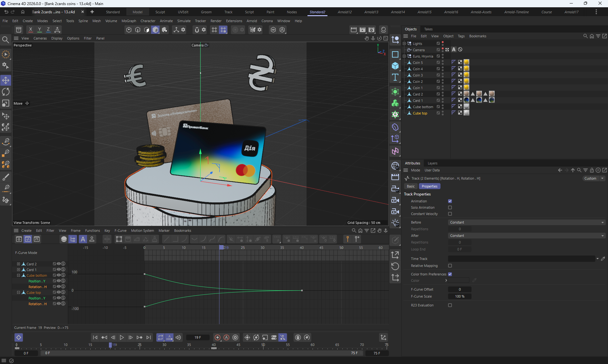Click the Record Active Objects button
The image size is (608, 364).
point(218,337)
